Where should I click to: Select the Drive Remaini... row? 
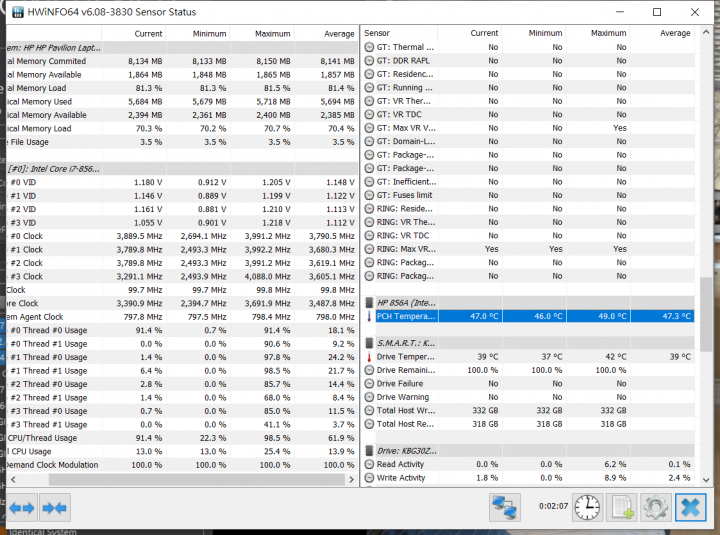tap(529, 370)
